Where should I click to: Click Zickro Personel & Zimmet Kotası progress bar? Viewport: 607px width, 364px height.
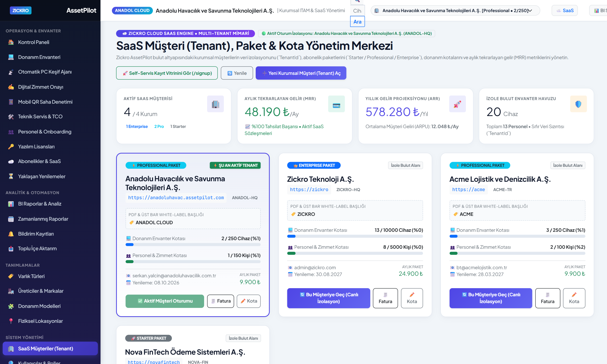355,253
